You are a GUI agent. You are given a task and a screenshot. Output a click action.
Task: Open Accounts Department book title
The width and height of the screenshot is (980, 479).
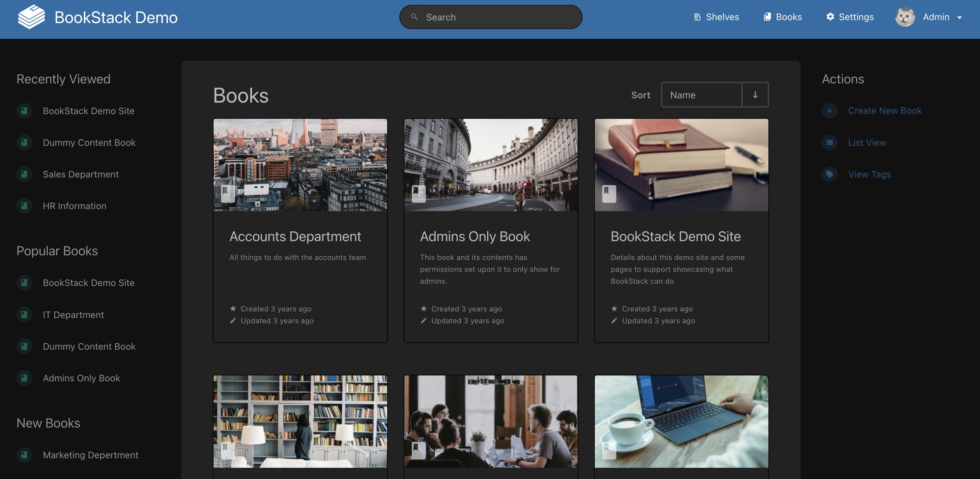click(295, 237)
